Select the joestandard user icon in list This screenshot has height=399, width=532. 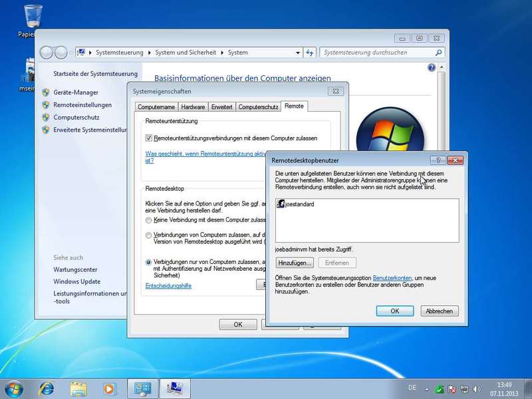[281, 204]
